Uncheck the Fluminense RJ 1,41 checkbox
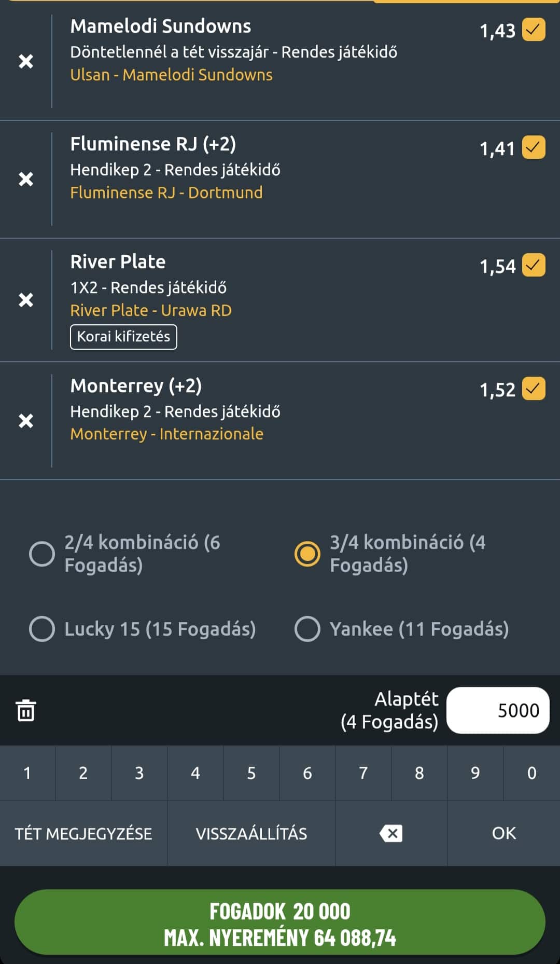 point(534,147)
